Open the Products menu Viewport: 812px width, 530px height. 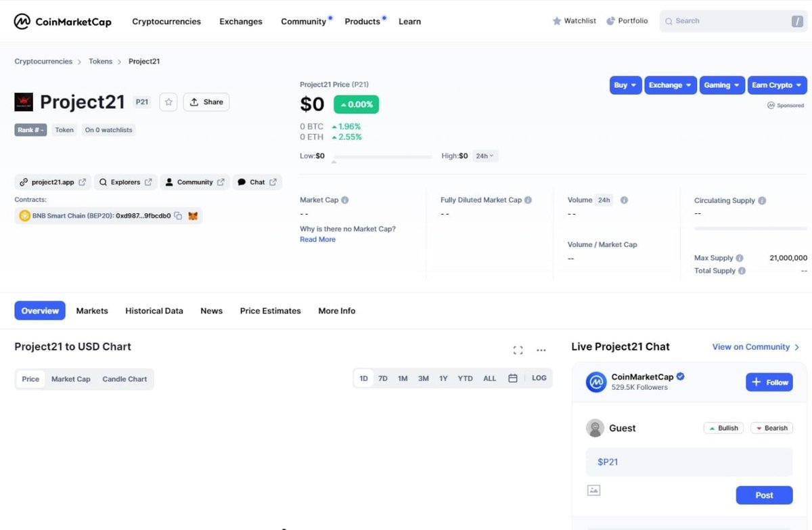click(x=363, y=22)
